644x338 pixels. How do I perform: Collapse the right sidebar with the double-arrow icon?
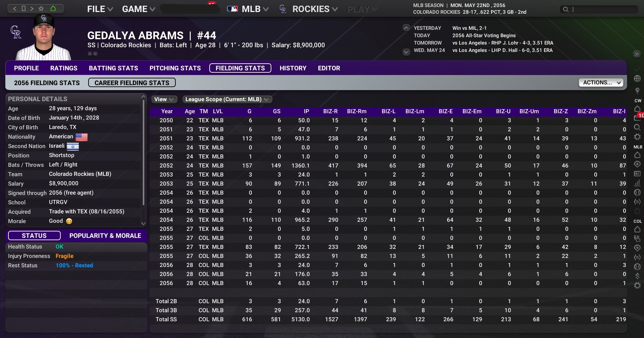[x=637, y=54]
